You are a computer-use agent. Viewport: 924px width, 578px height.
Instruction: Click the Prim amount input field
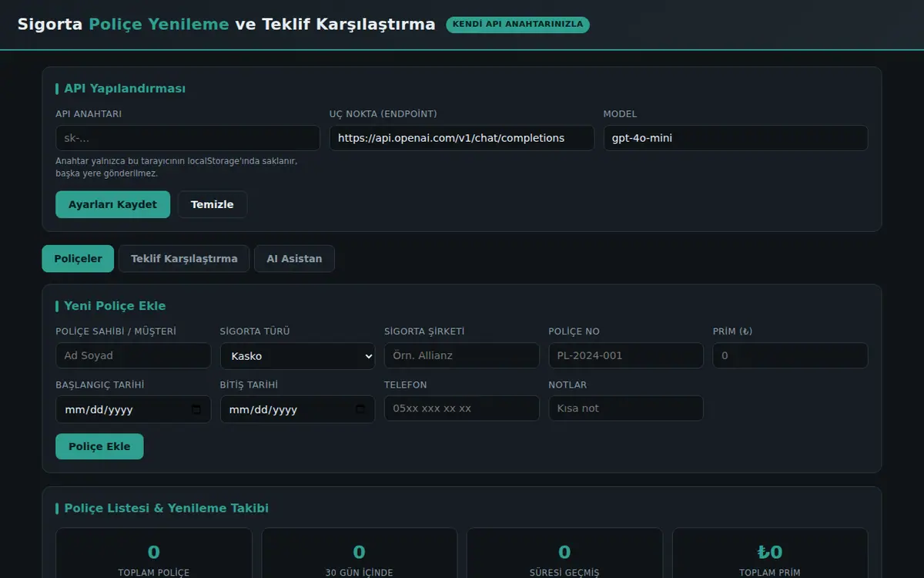point(790,356)
